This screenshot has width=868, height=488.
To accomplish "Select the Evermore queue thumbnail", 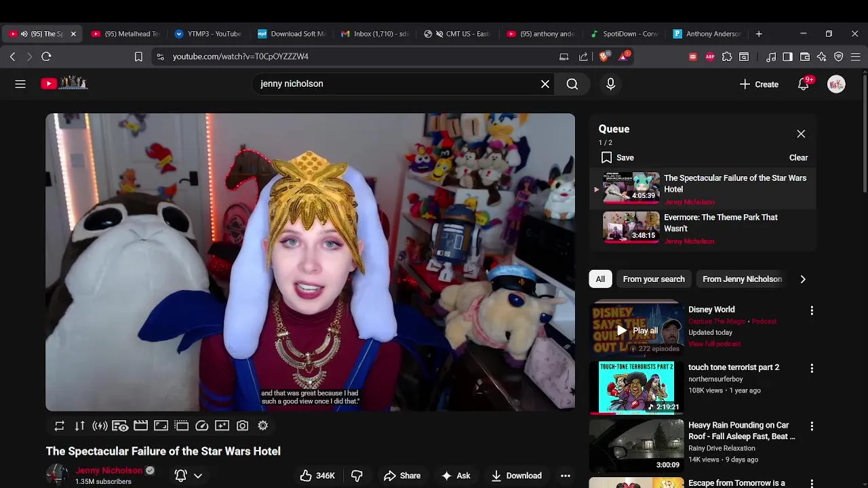I will click(631, 228).
